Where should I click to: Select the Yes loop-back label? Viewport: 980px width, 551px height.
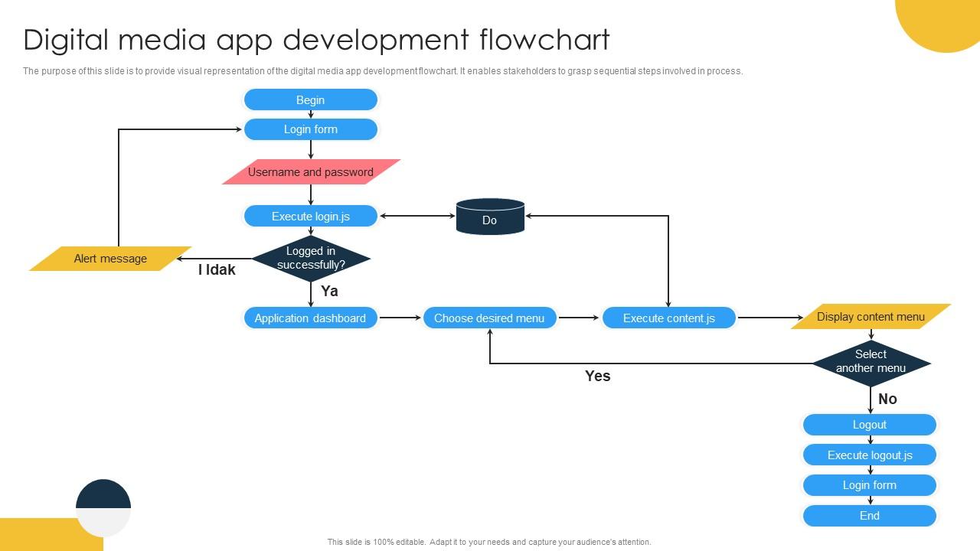coord(596,376)
